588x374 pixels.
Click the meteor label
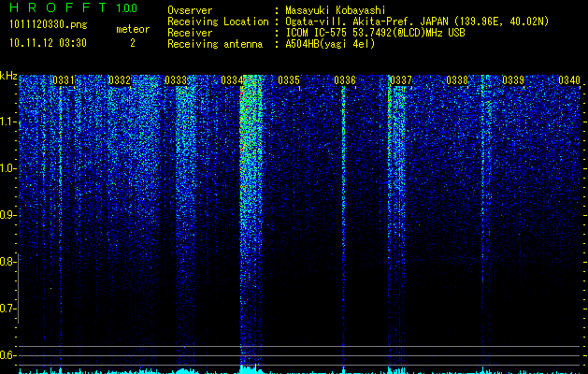133,29
